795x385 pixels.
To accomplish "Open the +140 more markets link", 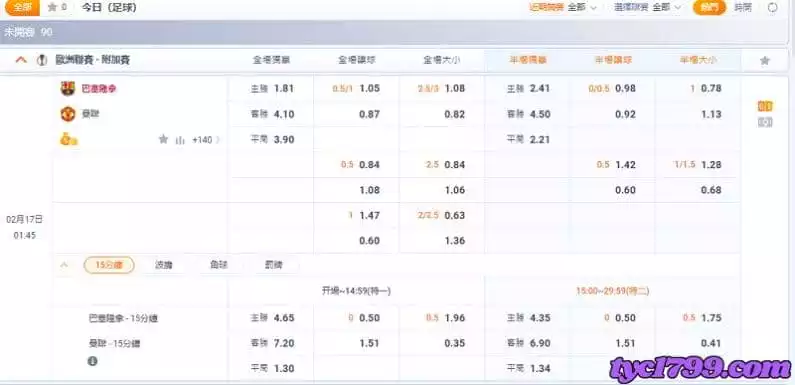I will click(x=206, y=140).
